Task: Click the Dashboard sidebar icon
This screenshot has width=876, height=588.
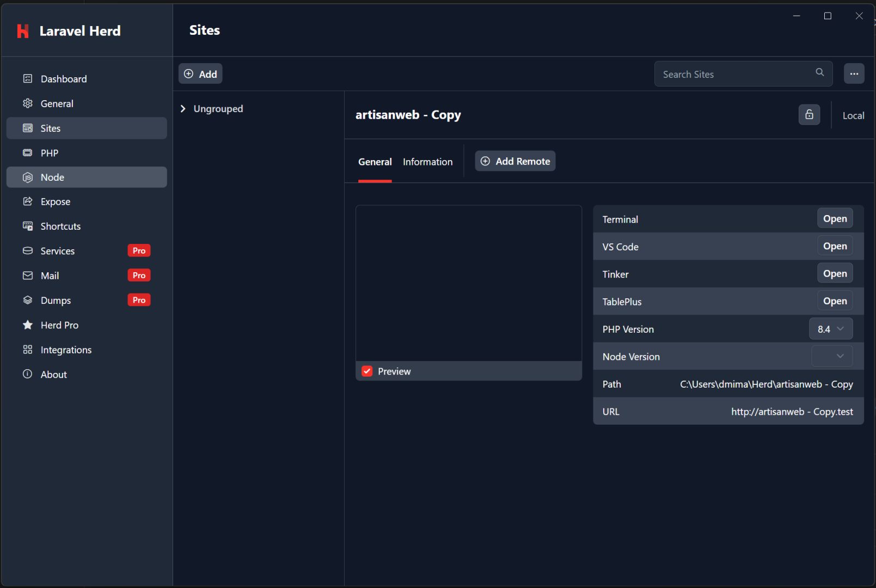Action: point(28,79)
